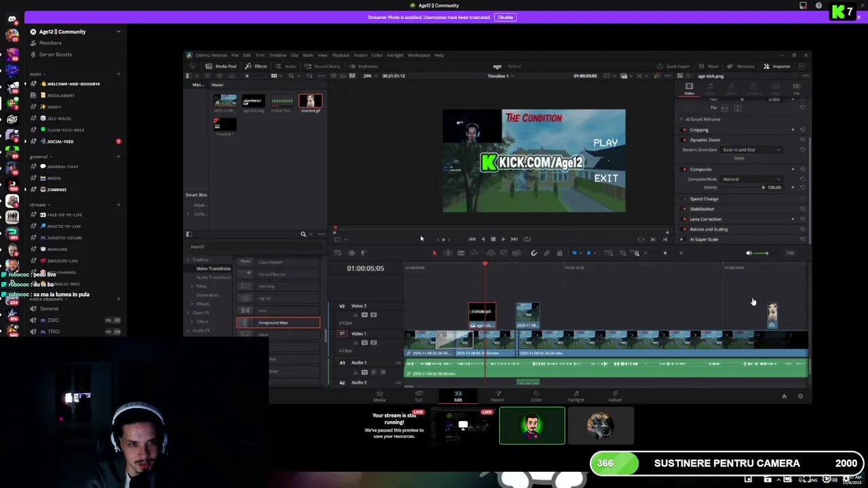
Task: Click the speaker mute icon above timeline
Action: [x=749, y=253]
